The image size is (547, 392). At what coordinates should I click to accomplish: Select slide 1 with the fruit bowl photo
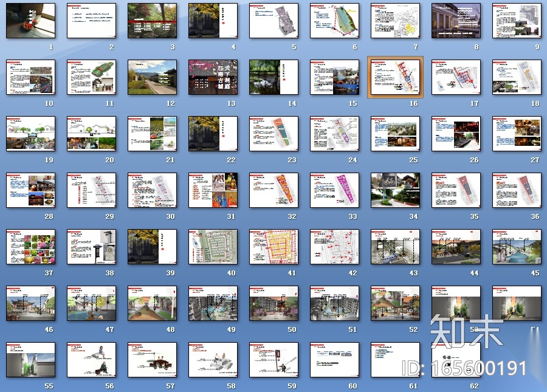[x=30, y=21]
